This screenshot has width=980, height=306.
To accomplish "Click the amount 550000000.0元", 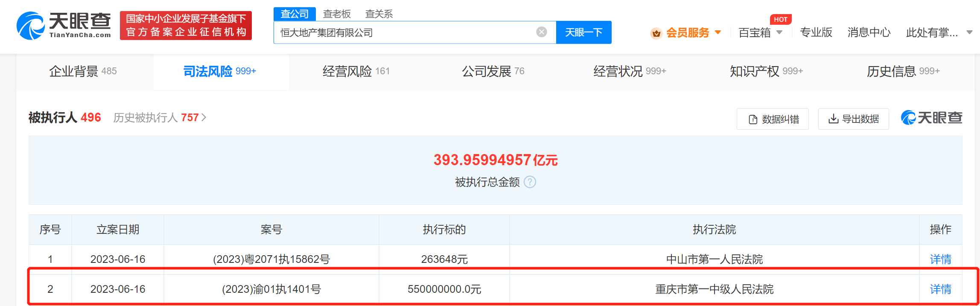I will click(444, 289).
